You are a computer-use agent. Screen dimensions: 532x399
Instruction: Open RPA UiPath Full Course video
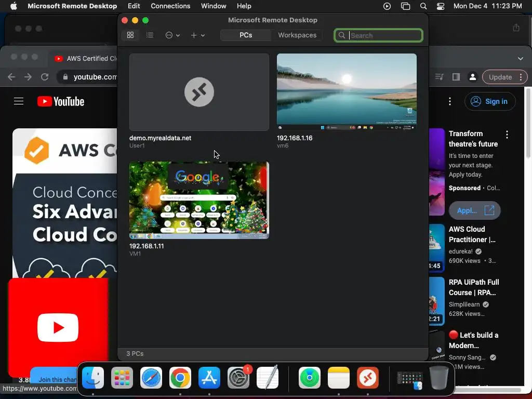point(474,287)
